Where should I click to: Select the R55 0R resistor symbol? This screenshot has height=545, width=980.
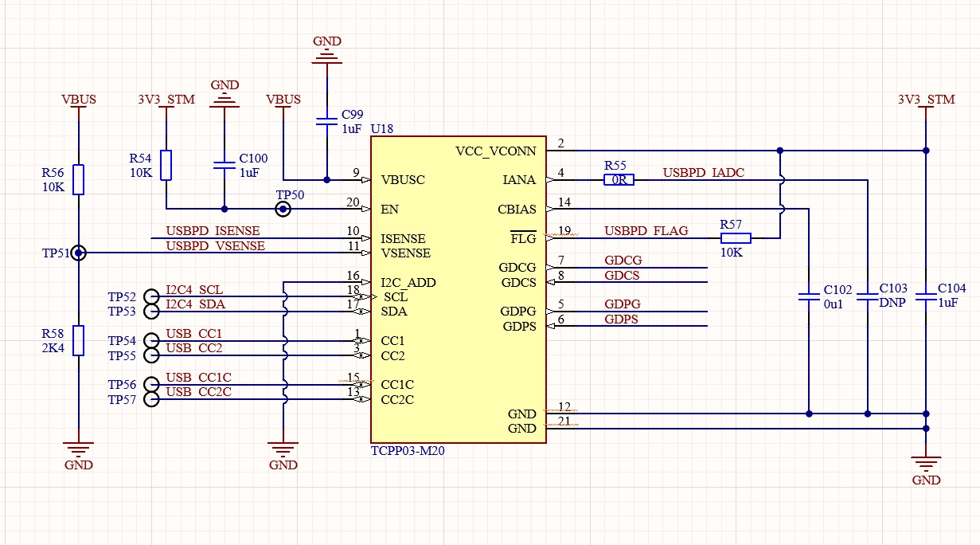click(x=619, y=180)
